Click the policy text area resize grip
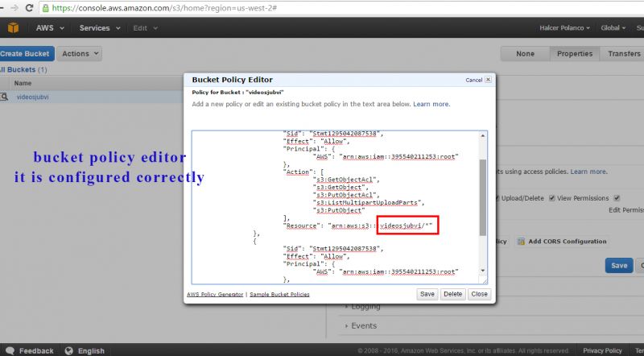 (x=485, y=281)
